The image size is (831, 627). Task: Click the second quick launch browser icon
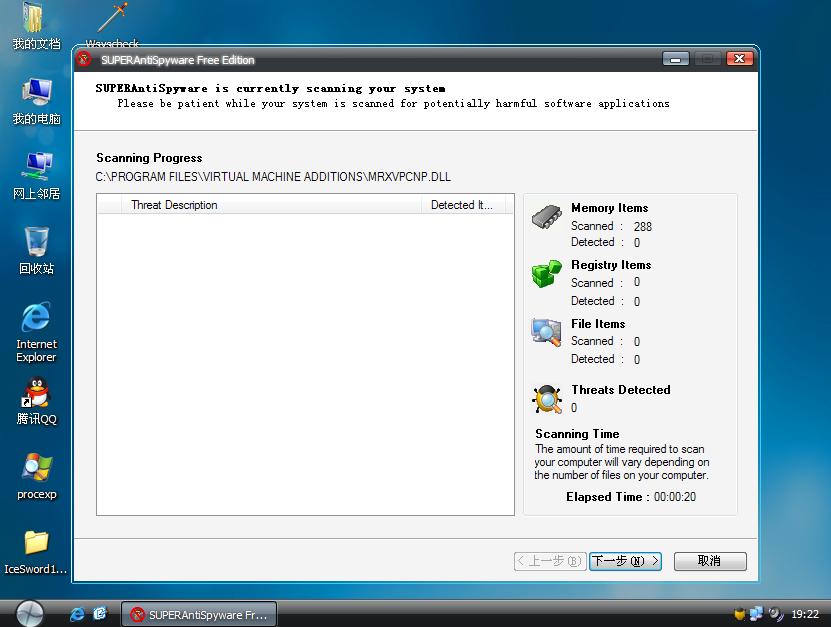click(x=100, y=614)
